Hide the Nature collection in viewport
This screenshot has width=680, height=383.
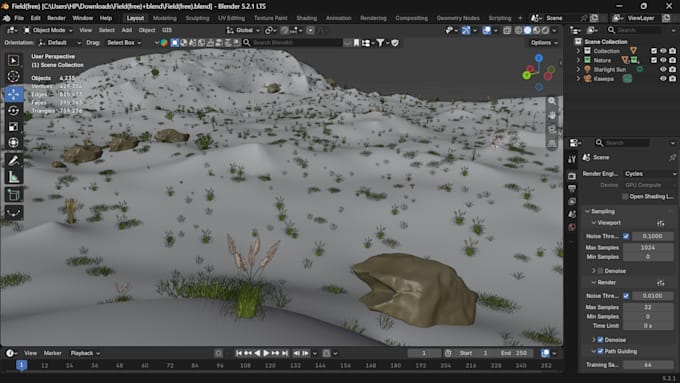click(663, 60)
